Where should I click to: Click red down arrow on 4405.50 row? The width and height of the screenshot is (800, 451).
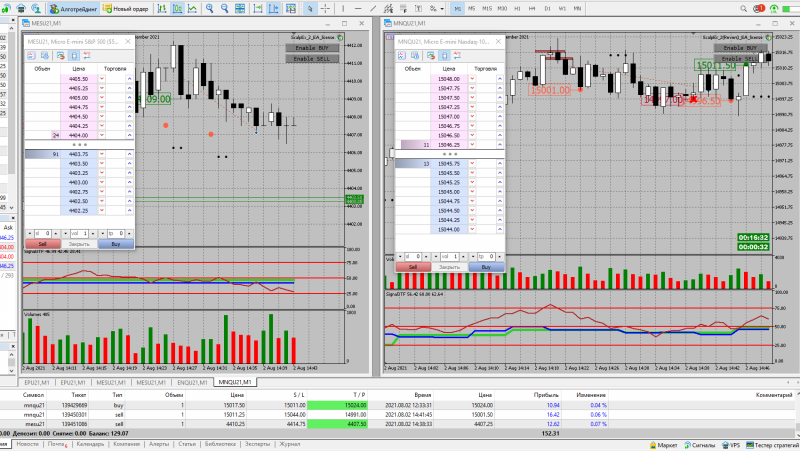tap(102, 79)
